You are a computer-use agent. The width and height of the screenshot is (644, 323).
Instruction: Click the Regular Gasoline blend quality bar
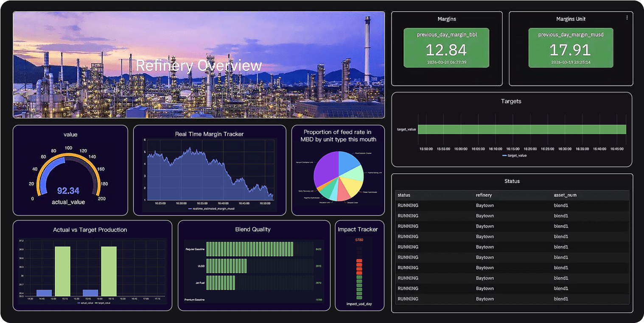(x=249, y=249)
